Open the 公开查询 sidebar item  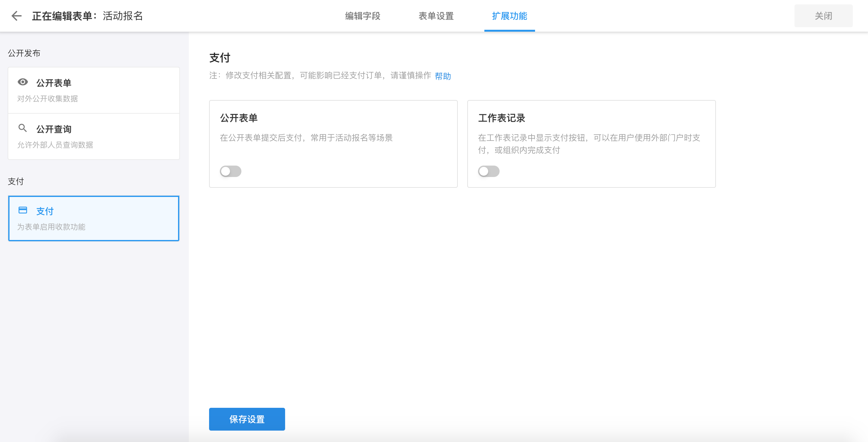click(94, 136)
